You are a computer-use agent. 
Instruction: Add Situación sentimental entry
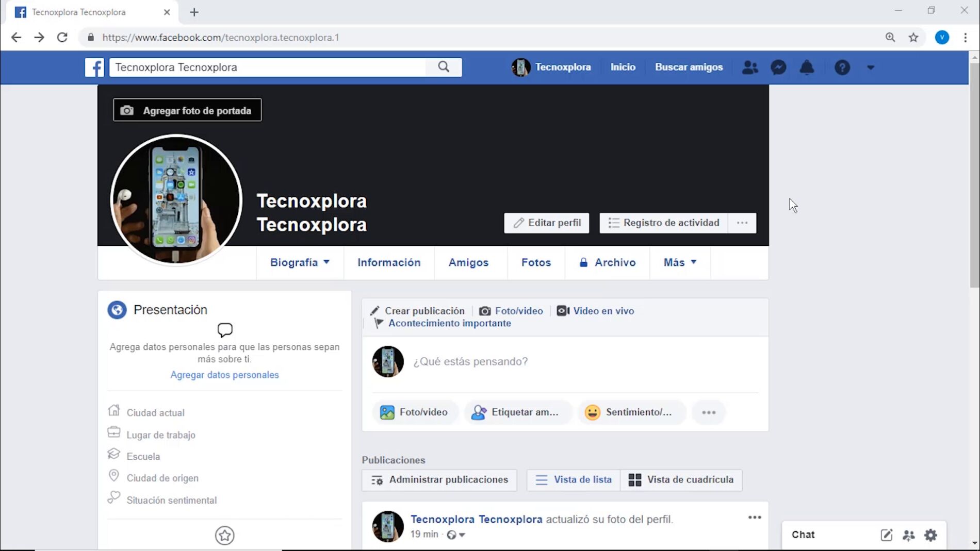pos(171,500)
